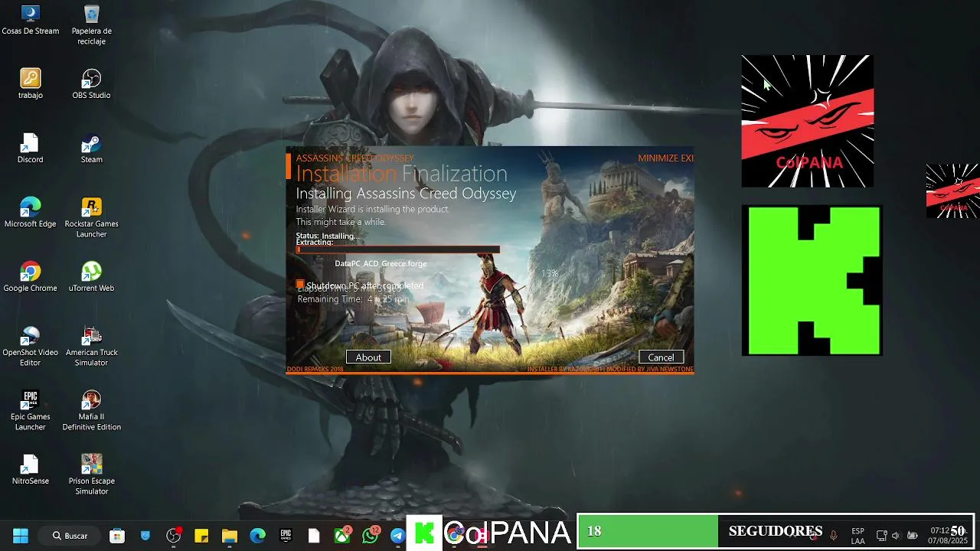Click the microphone tray icon
This screenshot has width=980, height=551.
[834, 536]
